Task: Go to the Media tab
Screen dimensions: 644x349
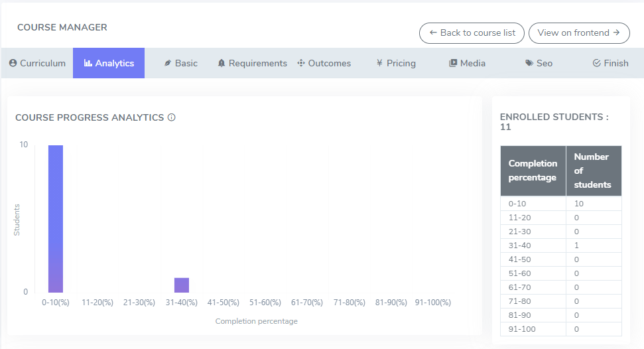Action: click(x=468, y=63)
